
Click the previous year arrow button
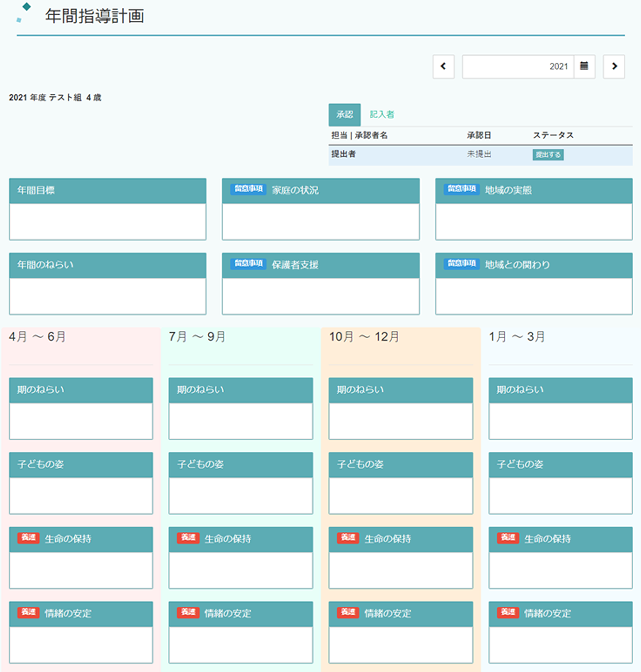[x=443, y=66]
